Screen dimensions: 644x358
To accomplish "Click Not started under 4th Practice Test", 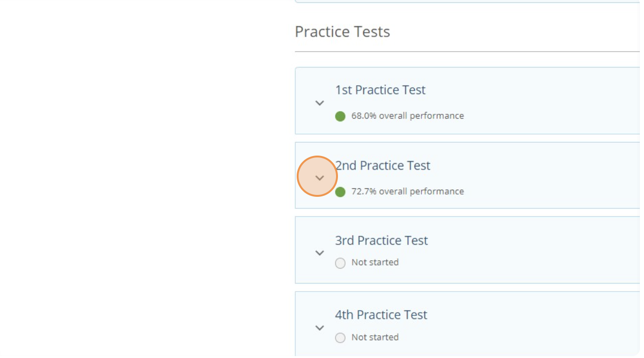I will [x=375, y=337].
